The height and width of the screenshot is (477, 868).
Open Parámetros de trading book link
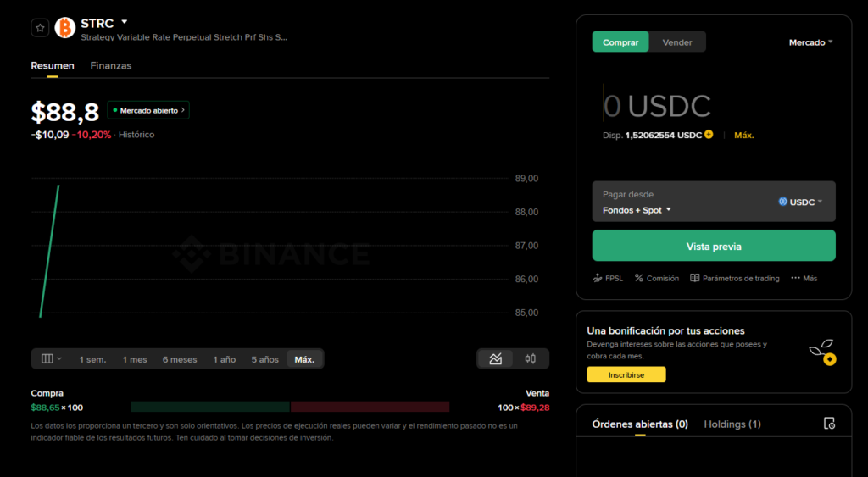point(735,279)
